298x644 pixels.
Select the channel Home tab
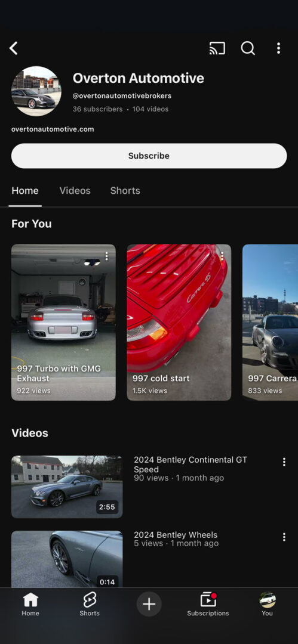pos(25,191)
